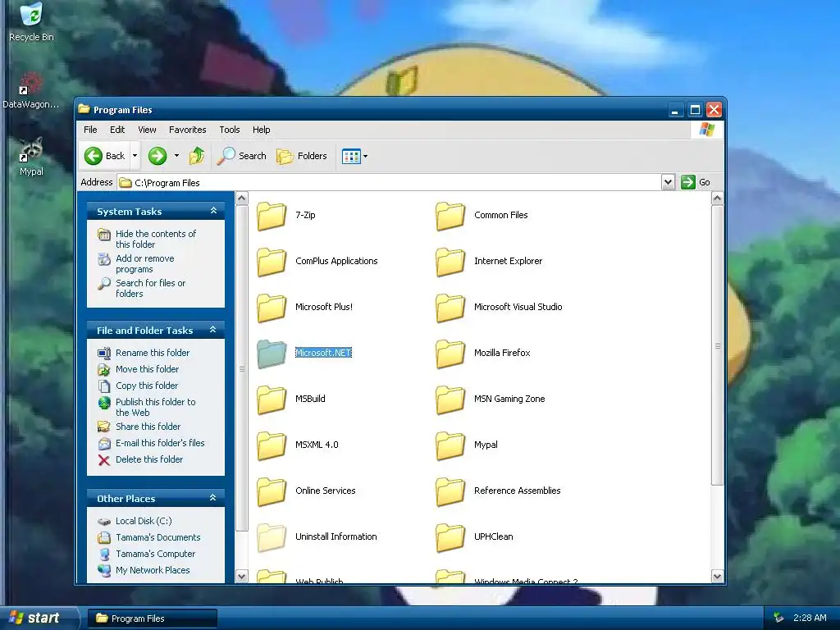Click Copy this folder
Screen dimensions: 840x630
(147, 386)
